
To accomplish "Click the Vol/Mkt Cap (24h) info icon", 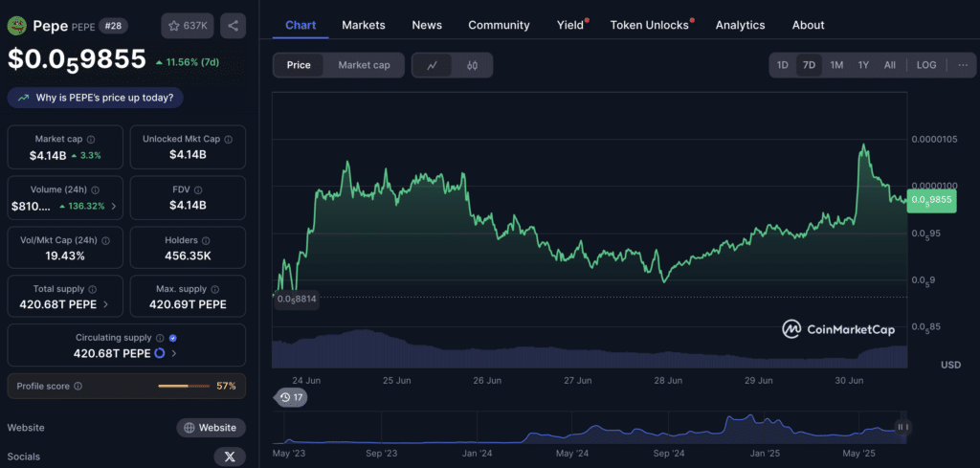I will tap(105, 240).
